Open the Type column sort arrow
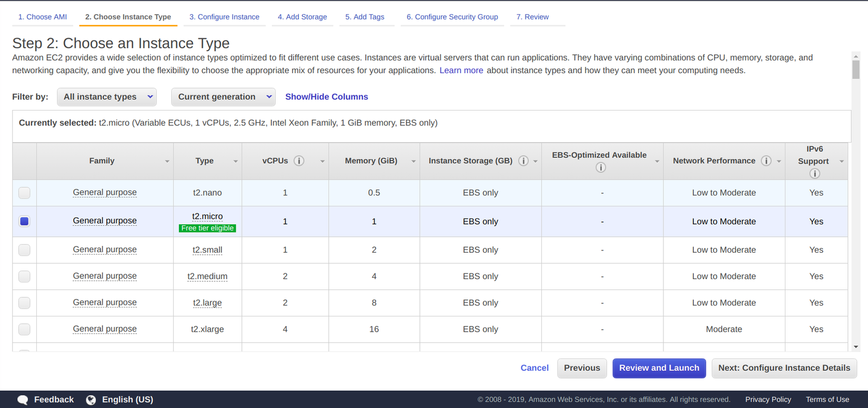The height and width of the screenshot is (408, 868). click(236, 162)
